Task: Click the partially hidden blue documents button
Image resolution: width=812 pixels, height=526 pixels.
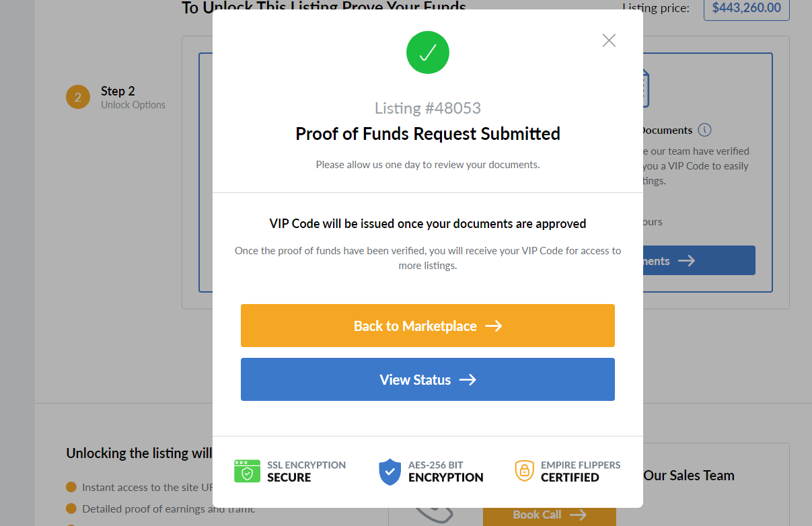Action: pos(698,260)
